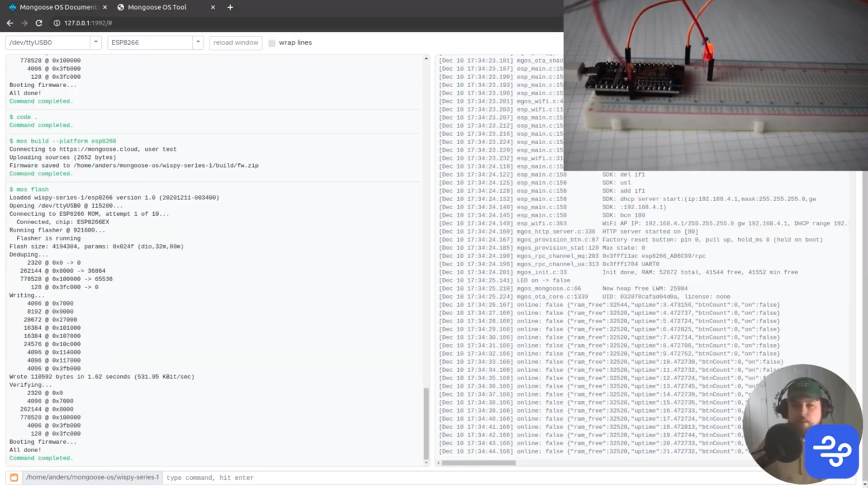The width and height of the screenshot is (868, 488).
Task: Focus the 'type command, hit enter' input
Action: (x=452, y=478)
